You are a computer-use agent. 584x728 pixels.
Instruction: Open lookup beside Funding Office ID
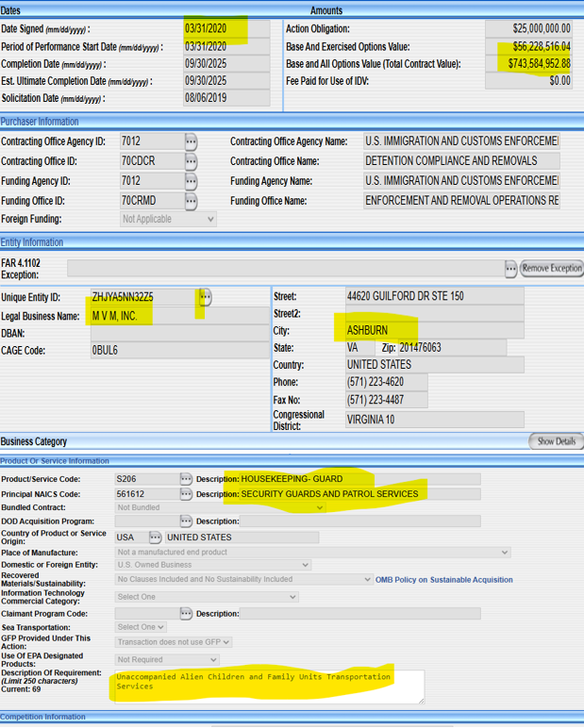tap(191, 201)
